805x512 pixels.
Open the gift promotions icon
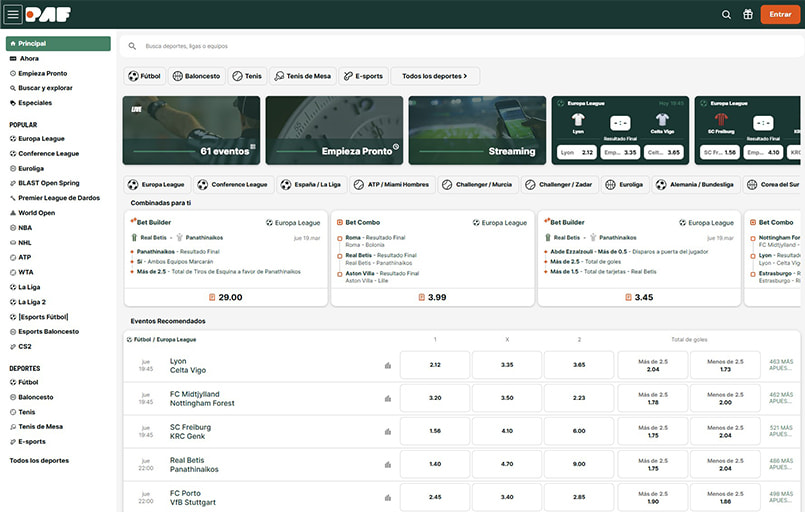pyautogui.click(x=747, y=15)
